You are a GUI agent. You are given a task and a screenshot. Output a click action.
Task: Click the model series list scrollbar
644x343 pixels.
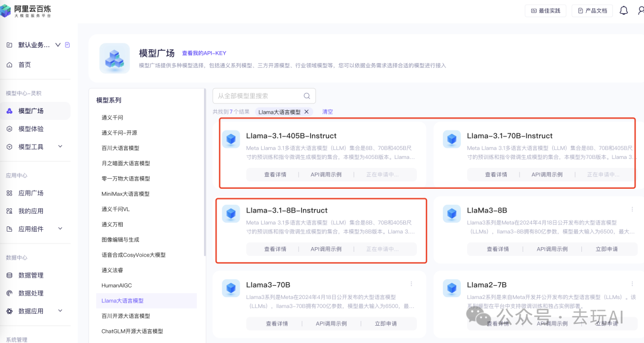(205, 172)
